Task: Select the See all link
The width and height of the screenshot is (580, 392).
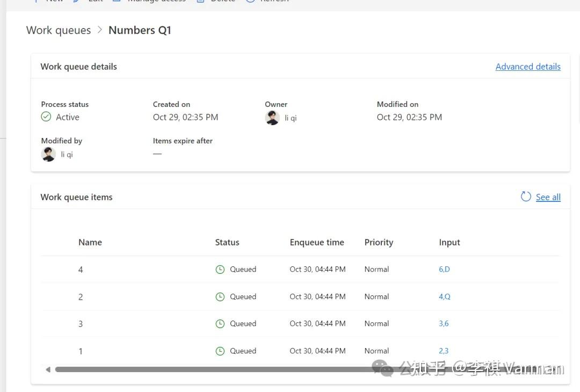Action: 548,197
